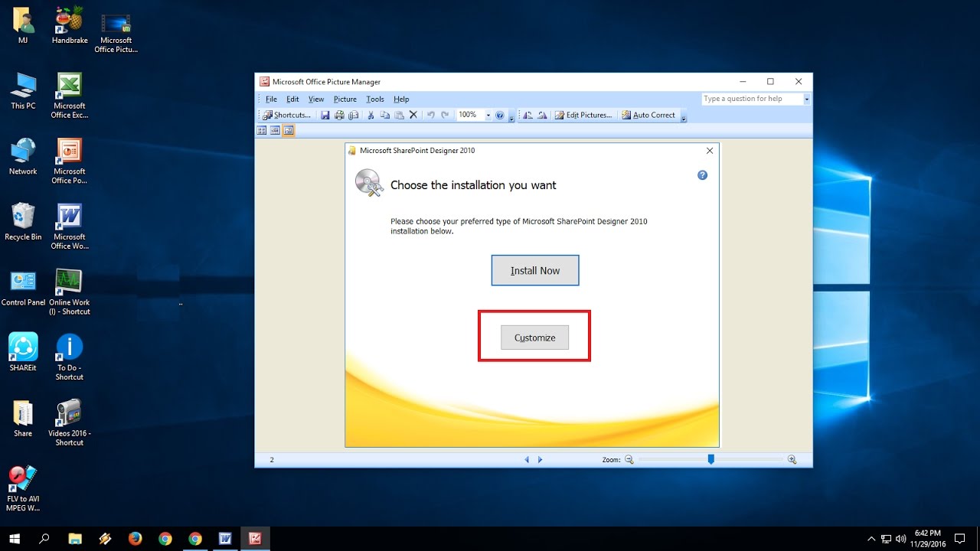Rotate the picture clockwise
980x551 pixels.
tap(541, 115)
